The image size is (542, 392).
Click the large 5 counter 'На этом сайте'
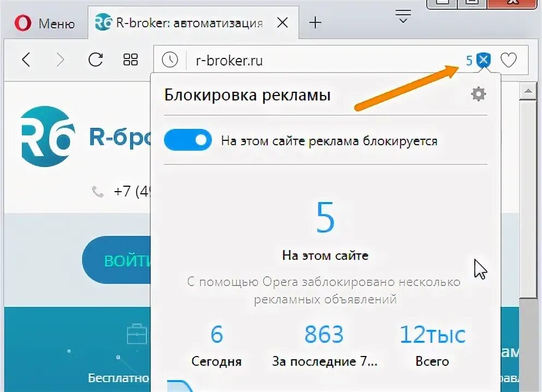pyautogui.click(x=325, y=218)
